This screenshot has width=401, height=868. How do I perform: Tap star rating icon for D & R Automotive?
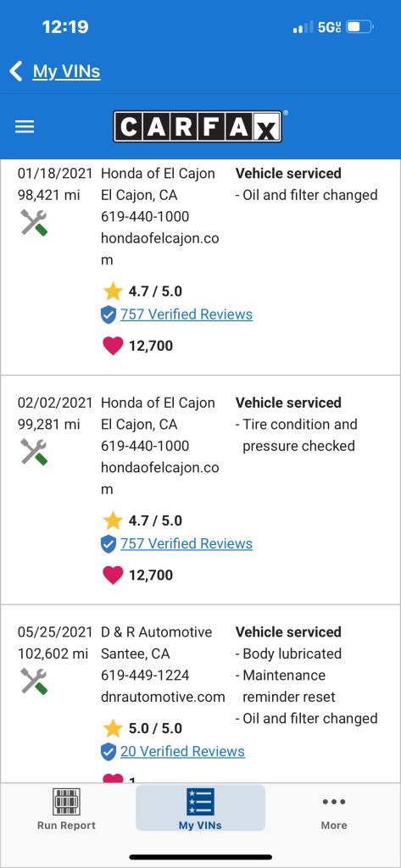(113, 728)
